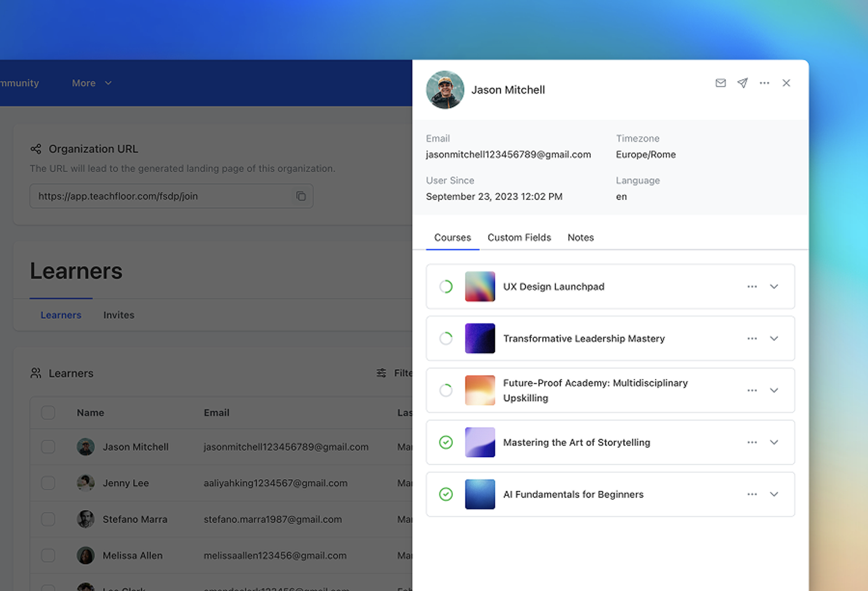
Task: Open the More dropdown in navigation bar
Action: (92, 83)
